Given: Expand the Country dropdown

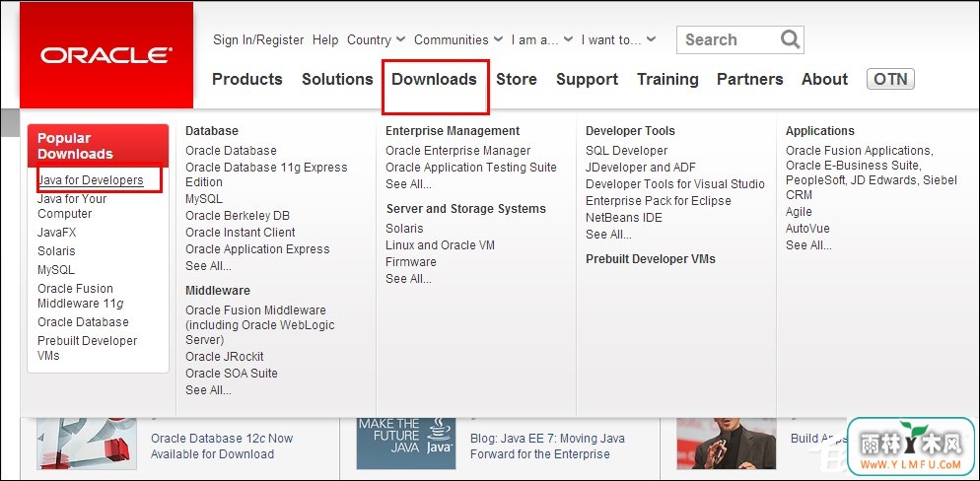Looking at the screenshot, I should (x=376, y=40).
